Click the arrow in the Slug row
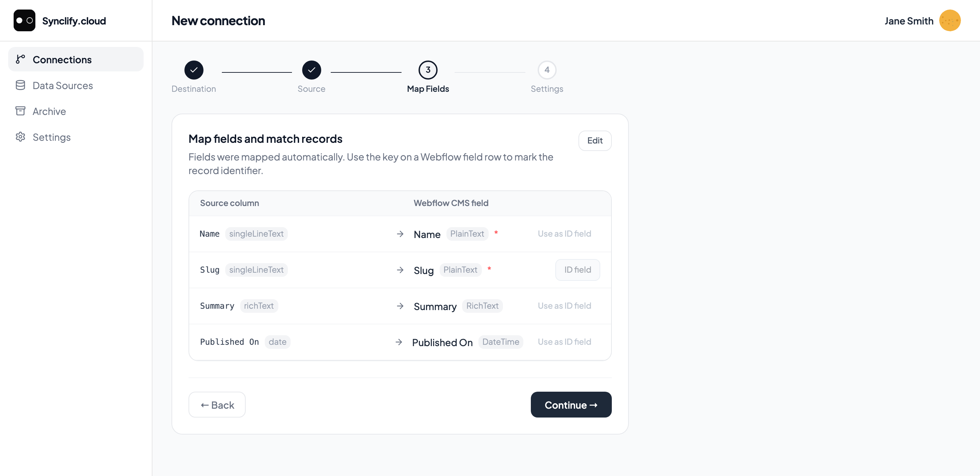The image size is (980, 476). tap(400, 270)
